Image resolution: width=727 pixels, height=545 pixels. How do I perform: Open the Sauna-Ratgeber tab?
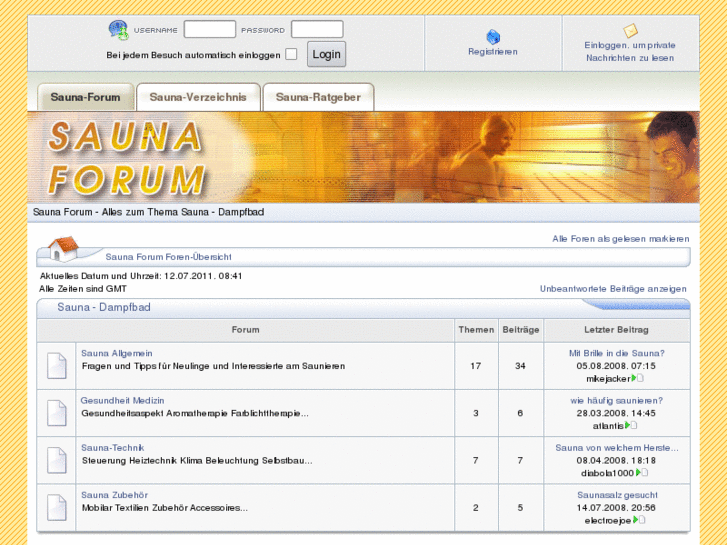[x=318, y=97]
